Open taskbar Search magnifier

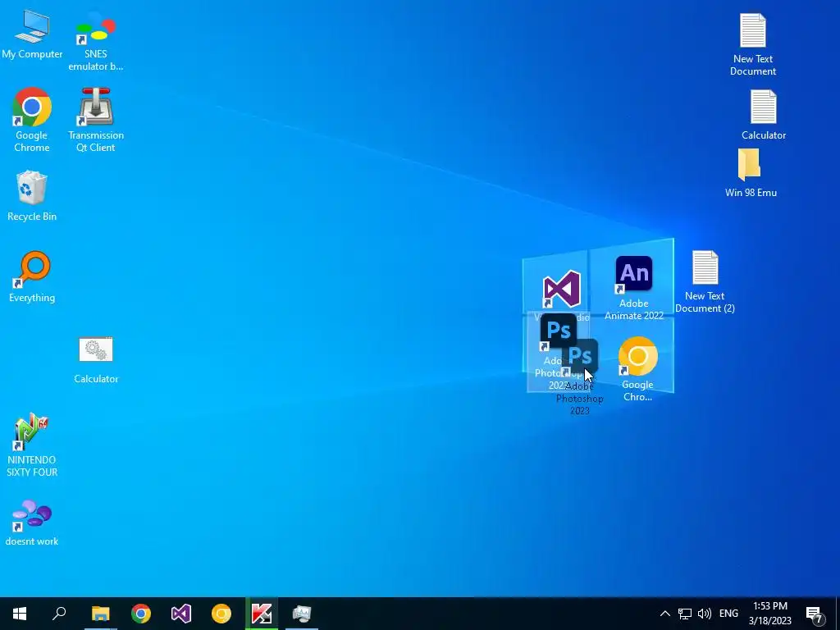[x=59, y=614]
